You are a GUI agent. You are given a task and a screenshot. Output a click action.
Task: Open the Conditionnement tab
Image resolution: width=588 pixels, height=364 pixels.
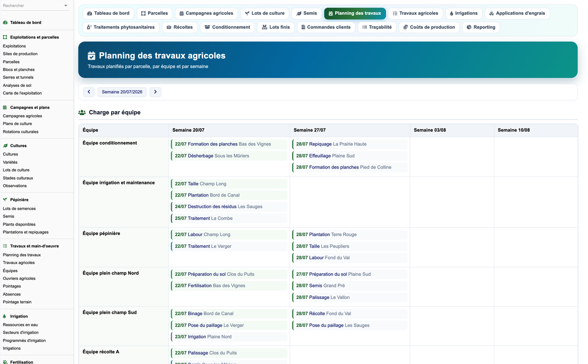tap(227, 27)
